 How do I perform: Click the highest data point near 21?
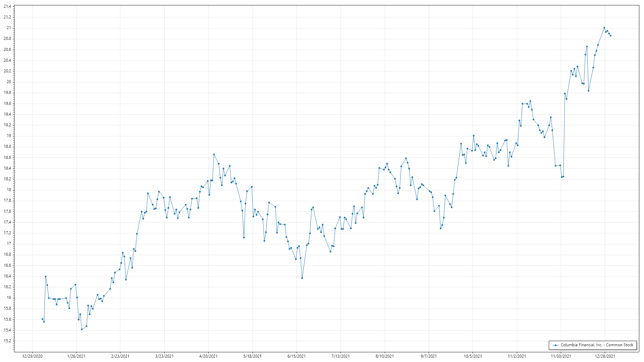pyautogui.click(x=604, y=28)
